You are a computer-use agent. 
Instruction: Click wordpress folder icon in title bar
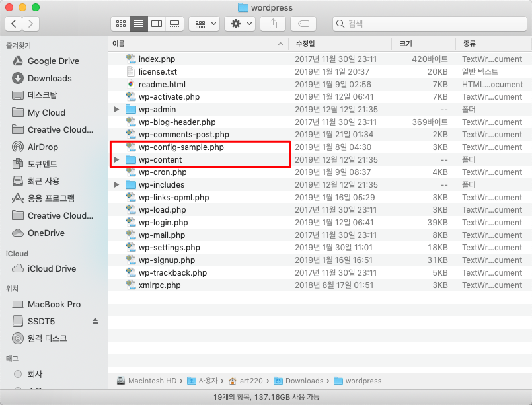243,7
